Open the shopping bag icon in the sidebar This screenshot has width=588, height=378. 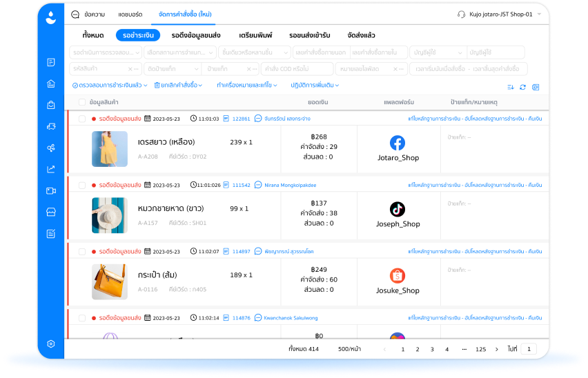click(51, 105)
